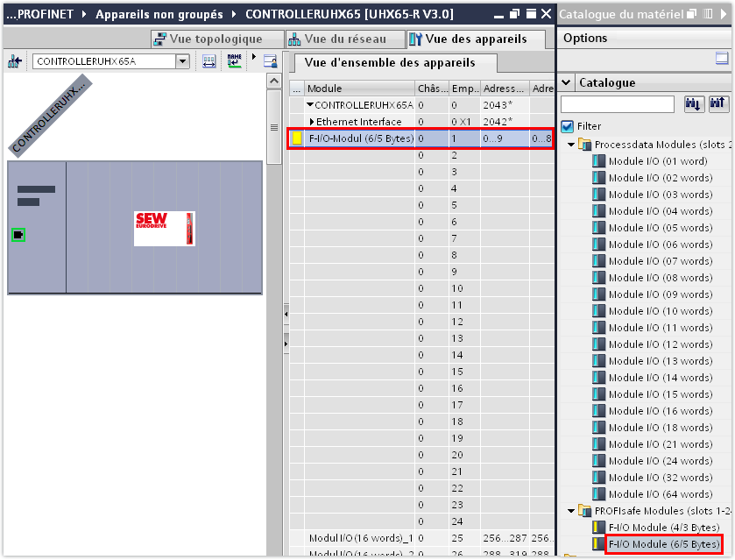The image size is (735, 560).
Task: Click the NAME assign device name icon
Action: click(234, 61)
